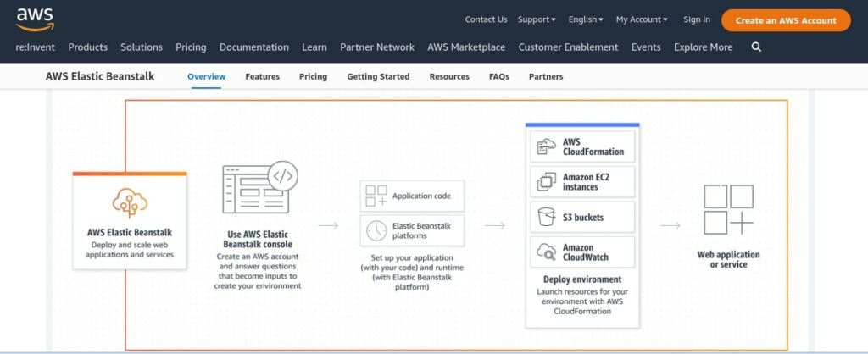
Task: Click the Elastic Beanstalk platforms clock icon
Action: pos(376,230)
